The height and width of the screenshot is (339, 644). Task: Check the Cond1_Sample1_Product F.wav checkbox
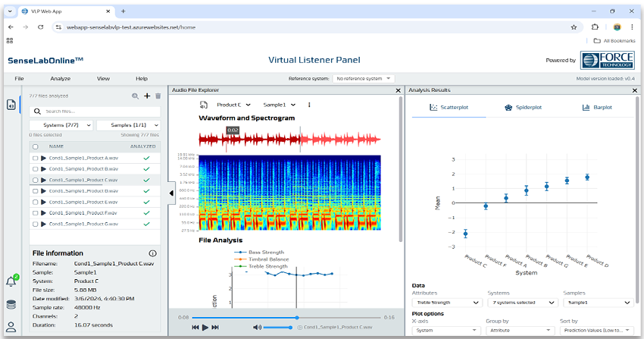[36, 213]
